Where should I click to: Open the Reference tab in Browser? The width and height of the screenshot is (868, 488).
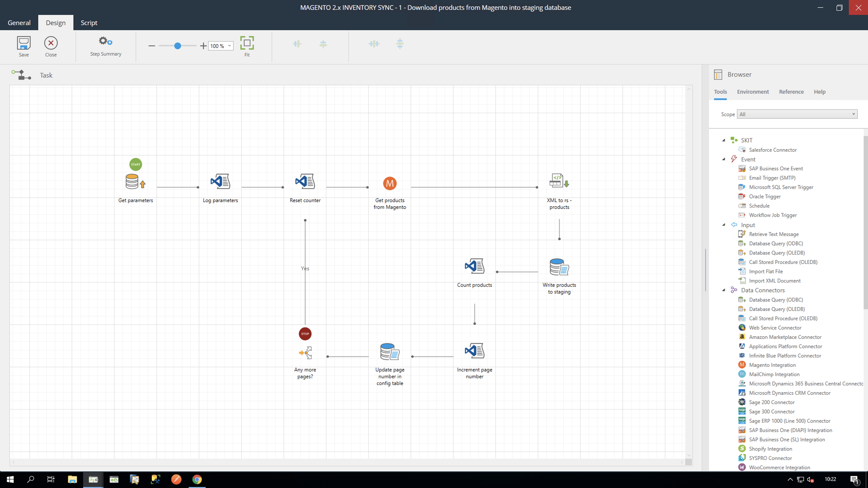[791, 91]
